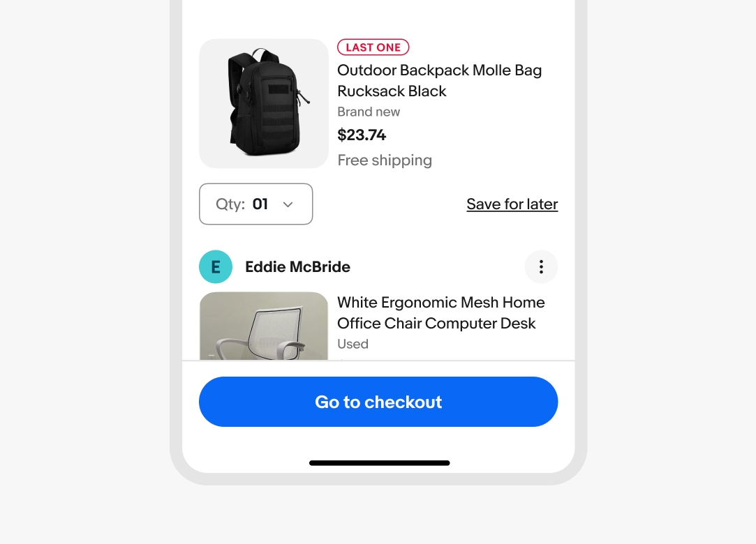Click the LAST ONE badge

pyautogui.click(x=373, y=47)
